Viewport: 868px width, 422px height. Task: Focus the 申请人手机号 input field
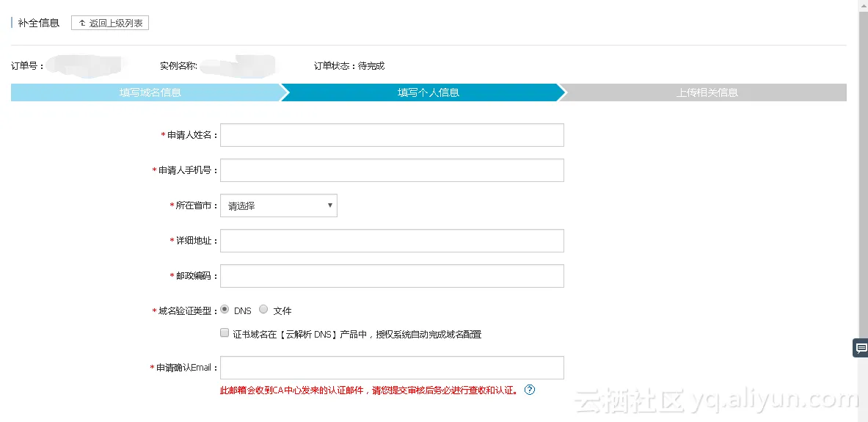[392, 170]
